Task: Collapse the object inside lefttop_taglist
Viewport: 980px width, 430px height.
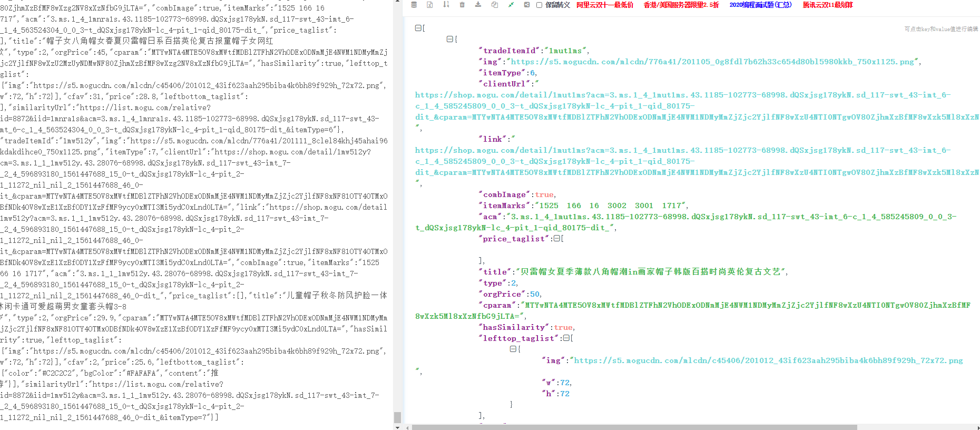Action: tap(513, 349)
